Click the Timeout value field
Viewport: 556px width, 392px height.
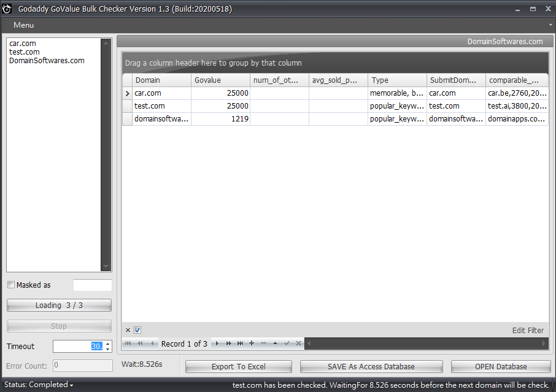tap(79, 346)
